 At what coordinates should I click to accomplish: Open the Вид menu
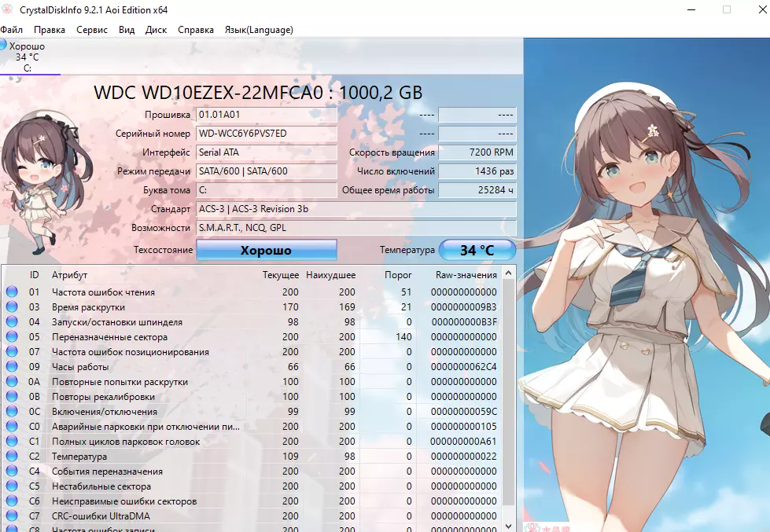click(x=126, y=29)
